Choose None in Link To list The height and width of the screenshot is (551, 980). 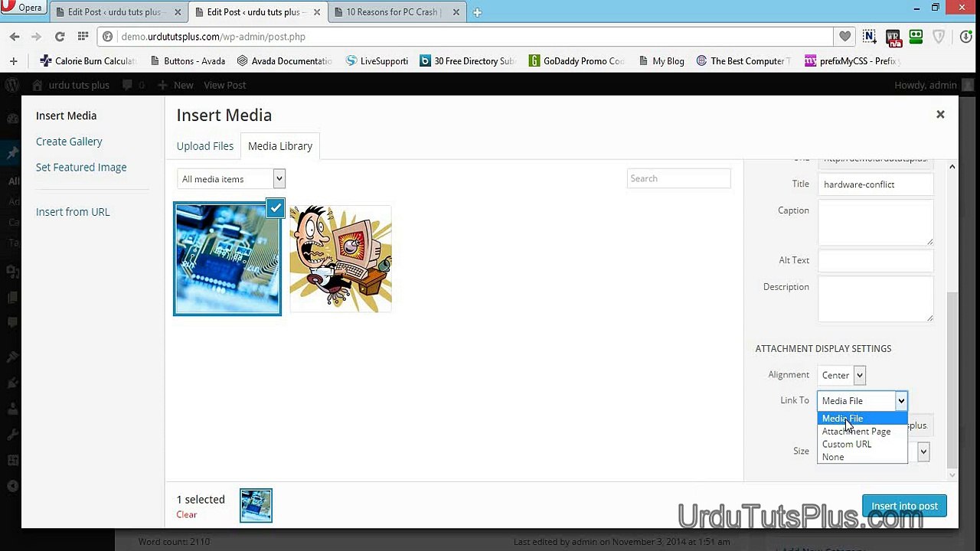point(862,457)
